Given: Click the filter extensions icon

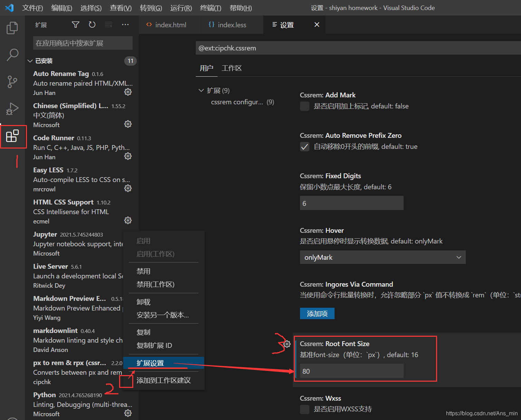Looking at the screenshot, I should [x=76, y=25].
